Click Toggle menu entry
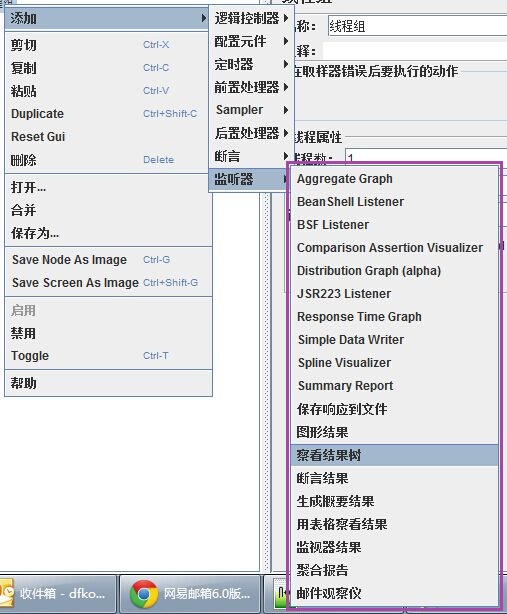 point(108,356)
